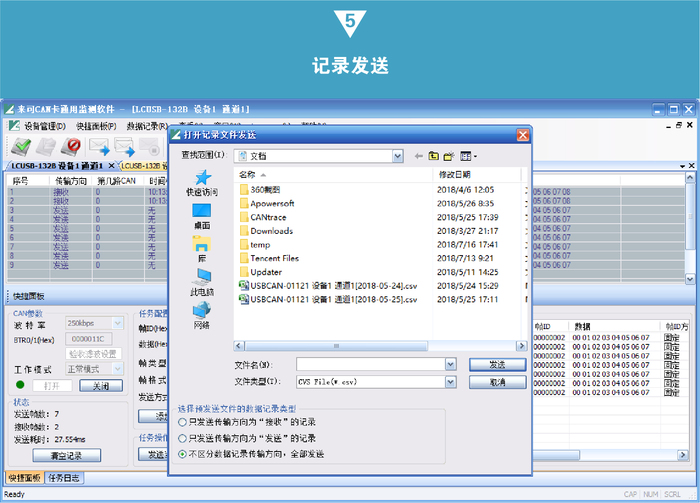Click the stacked envelopes send icon in the toolbar

(124, 146)
